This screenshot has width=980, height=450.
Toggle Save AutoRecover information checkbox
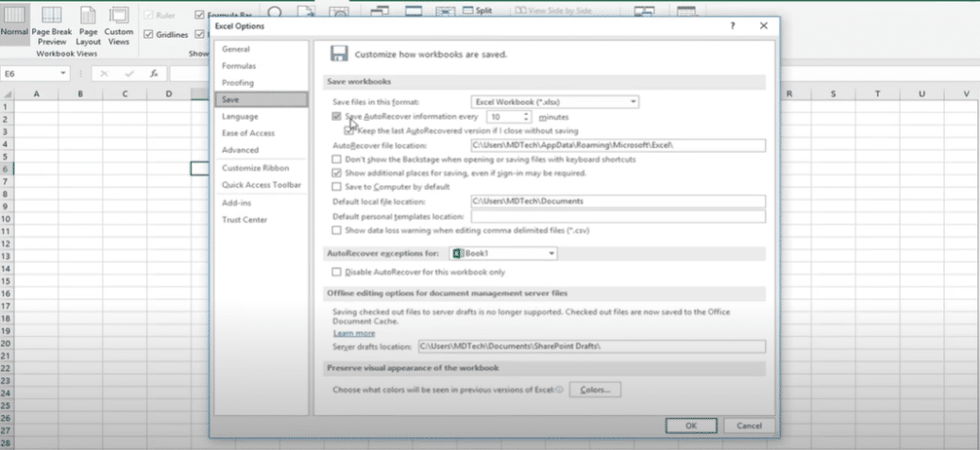click(x=337, y=117)
